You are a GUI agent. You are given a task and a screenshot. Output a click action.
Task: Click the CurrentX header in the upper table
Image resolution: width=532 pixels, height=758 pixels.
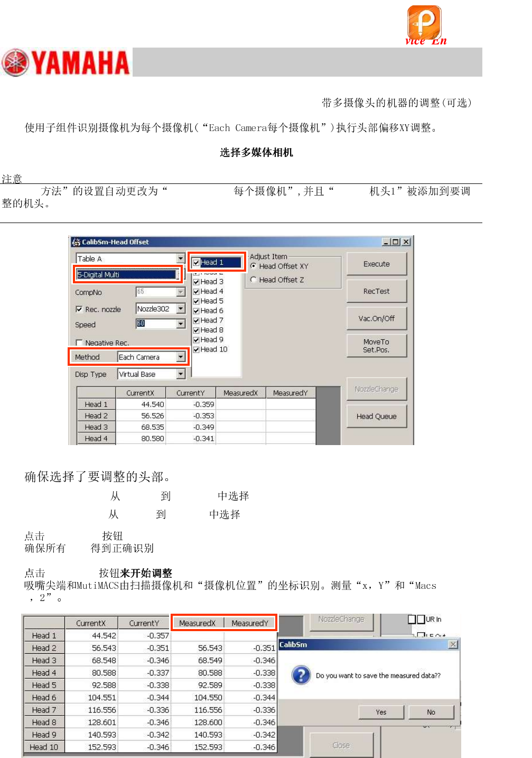pyautogui.click(x=141, y=393)
